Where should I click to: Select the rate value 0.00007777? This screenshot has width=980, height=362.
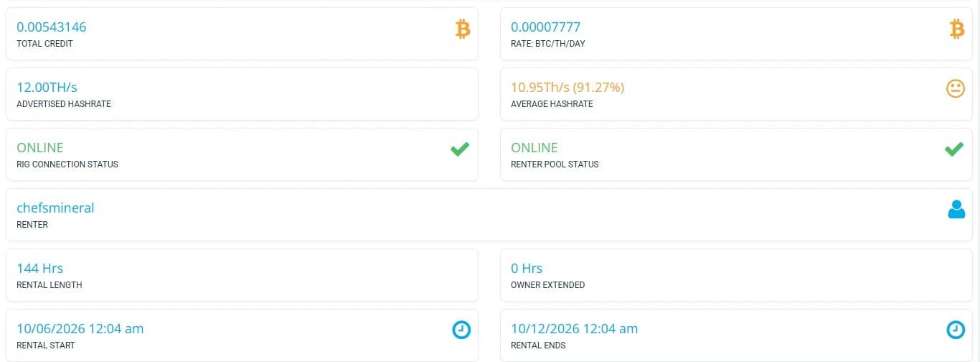(x=545, y=27)
